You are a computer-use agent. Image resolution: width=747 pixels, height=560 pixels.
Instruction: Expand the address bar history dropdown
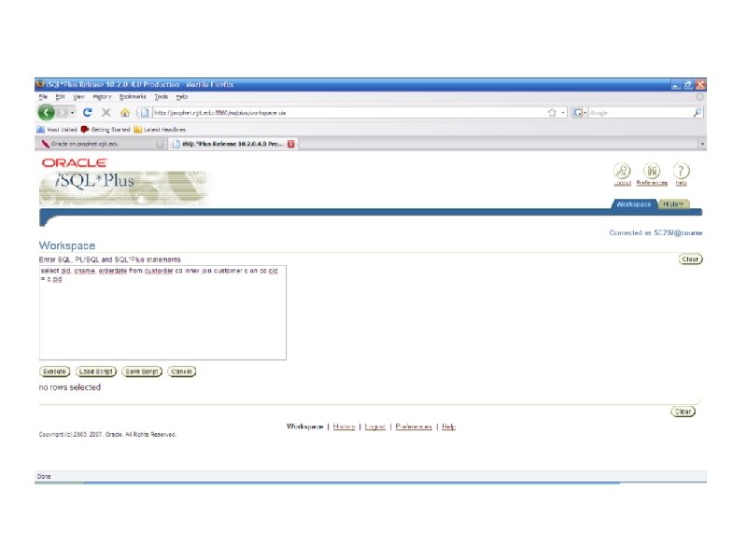coord(563,113)
